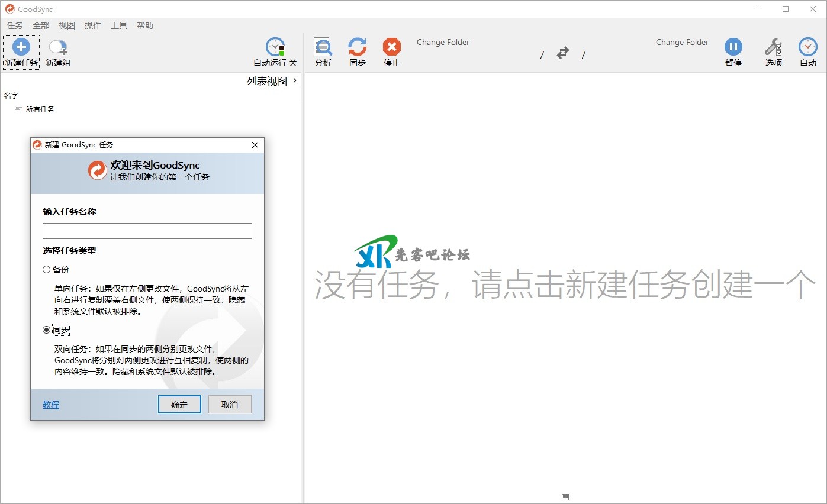Click the 新建任务 (New Job) icon
This screenshot has width=827, height=504.
coord(21,47)
